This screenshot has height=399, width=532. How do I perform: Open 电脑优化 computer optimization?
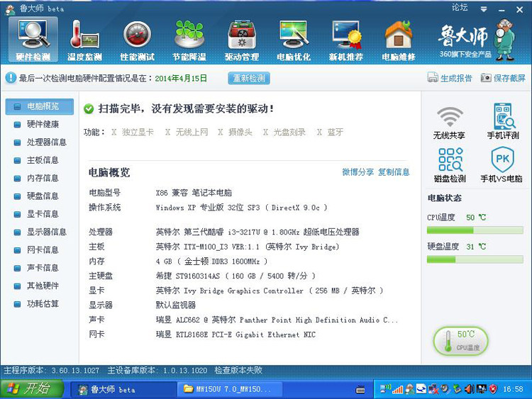[x=294, y=40]
